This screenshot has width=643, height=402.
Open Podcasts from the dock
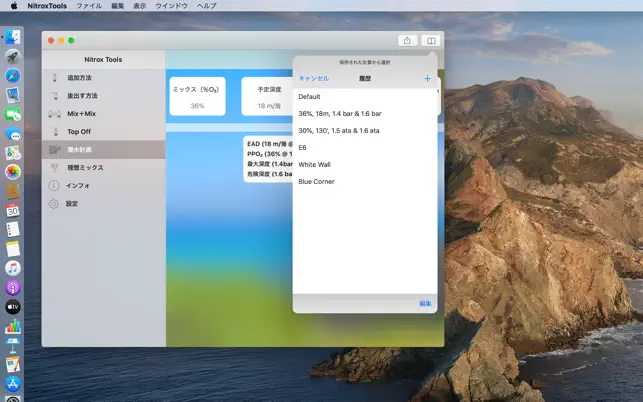pyautogui.click(x=13, y=288)
